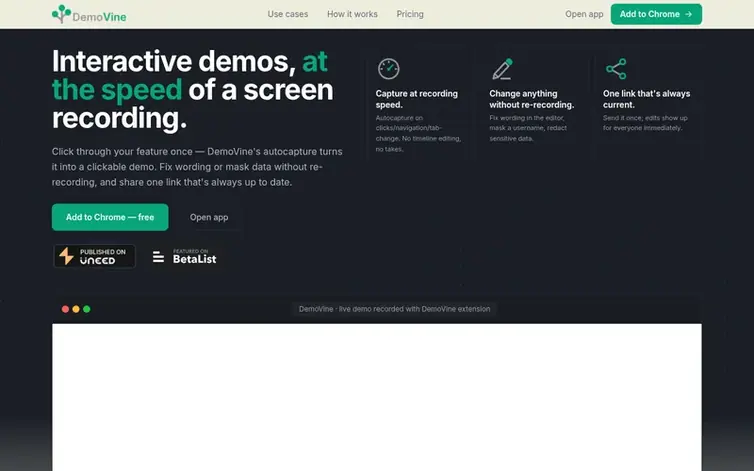754x471 pixels.
Task: Click the 'Autocapture on clicks/navigation' description
Action: click(x=418, y=133)
